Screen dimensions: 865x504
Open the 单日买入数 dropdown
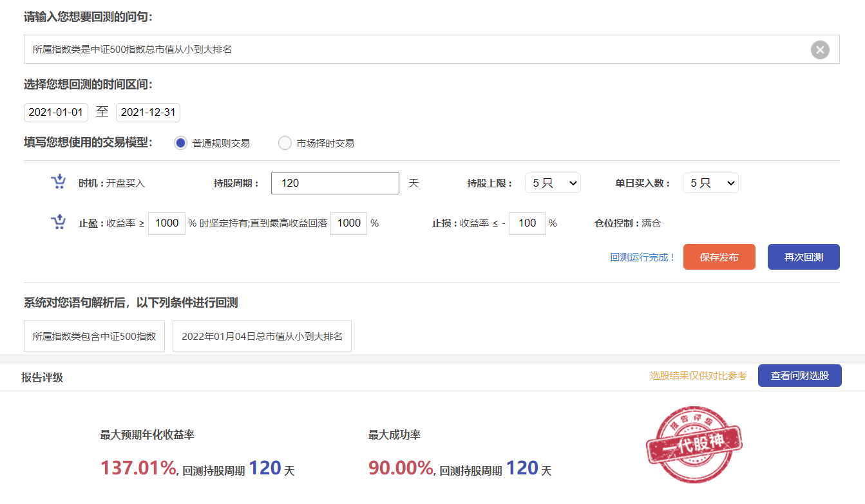(x=710, y=183)
